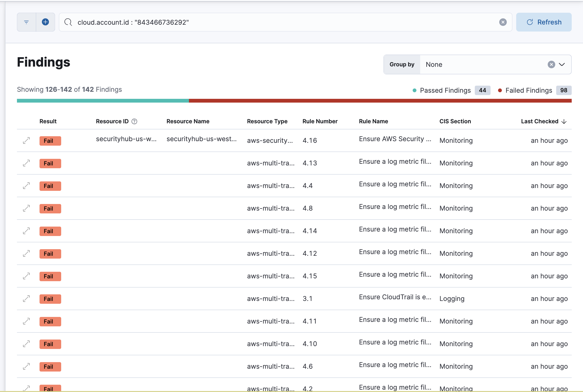583x392 pixels.
Task: Expand details of the 3.1 CloudTrail finding
Action: (26, 299)
